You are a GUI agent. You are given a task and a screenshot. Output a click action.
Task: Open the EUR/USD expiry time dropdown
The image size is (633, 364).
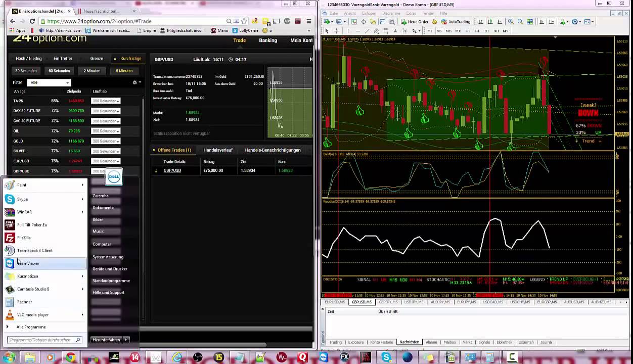coord(106,161)
